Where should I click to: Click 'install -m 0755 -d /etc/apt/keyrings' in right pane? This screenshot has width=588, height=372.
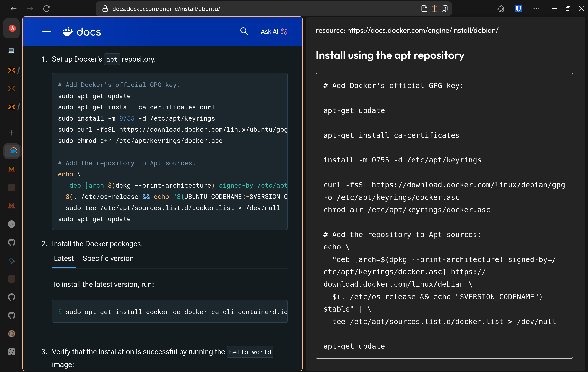(x=402, y=160)
